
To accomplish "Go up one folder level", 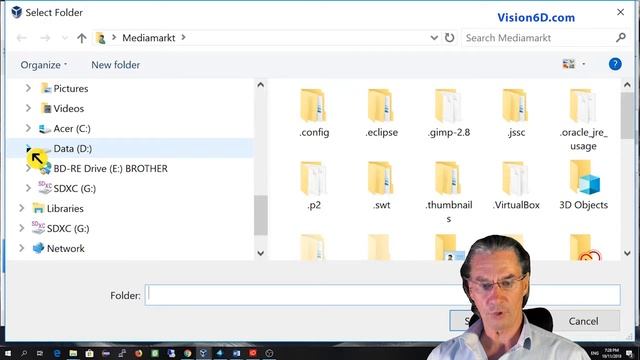I will pos(82,38).
